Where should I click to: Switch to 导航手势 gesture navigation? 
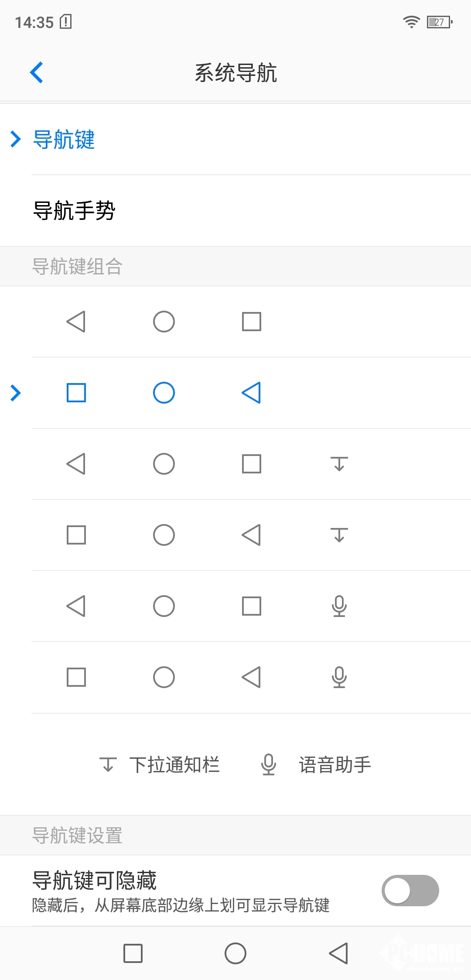click(74, 211)
